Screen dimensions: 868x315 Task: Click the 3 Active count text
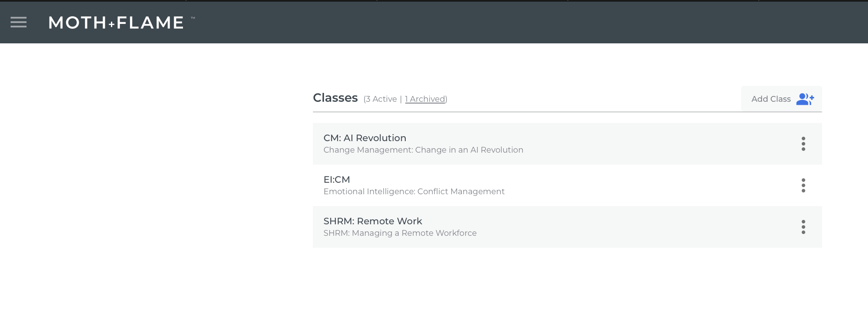(381, 99)
